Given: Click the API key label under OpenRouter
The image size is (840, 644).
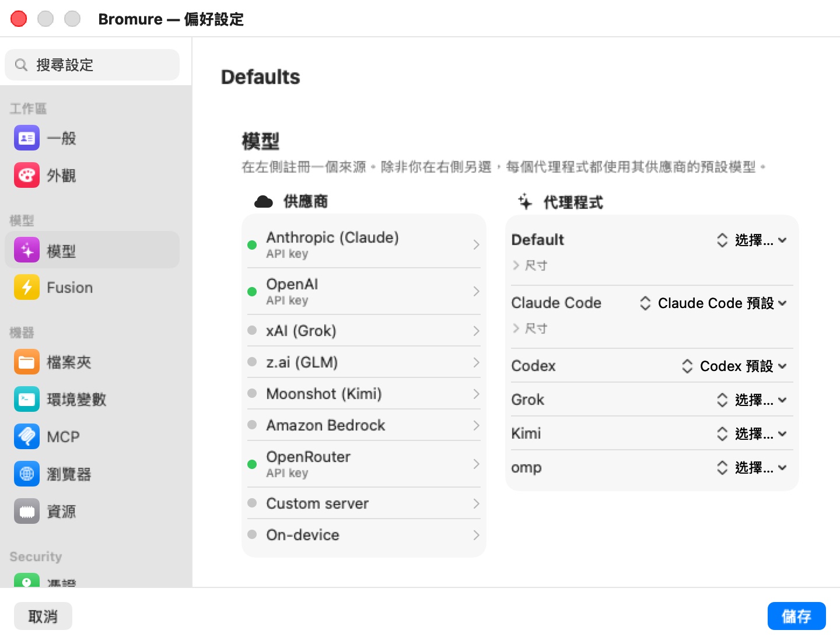Looking at the screenshot, I should point(287,473).
